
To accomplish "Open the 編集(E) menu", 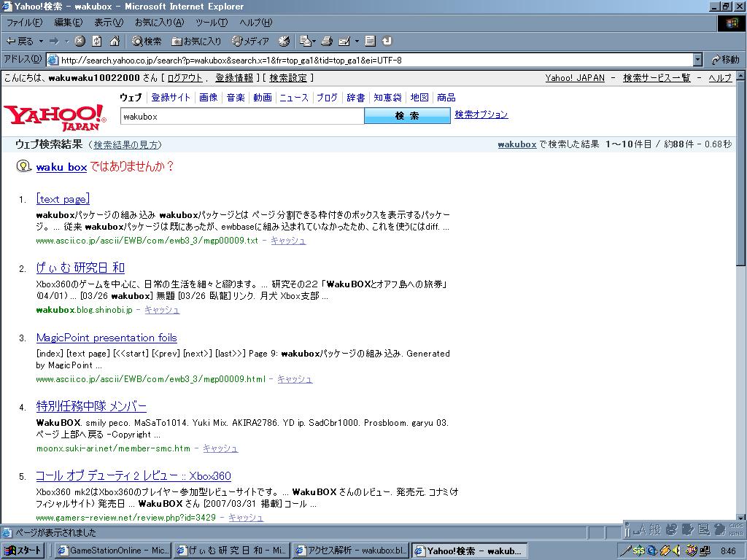I will [x=68, y=23].
